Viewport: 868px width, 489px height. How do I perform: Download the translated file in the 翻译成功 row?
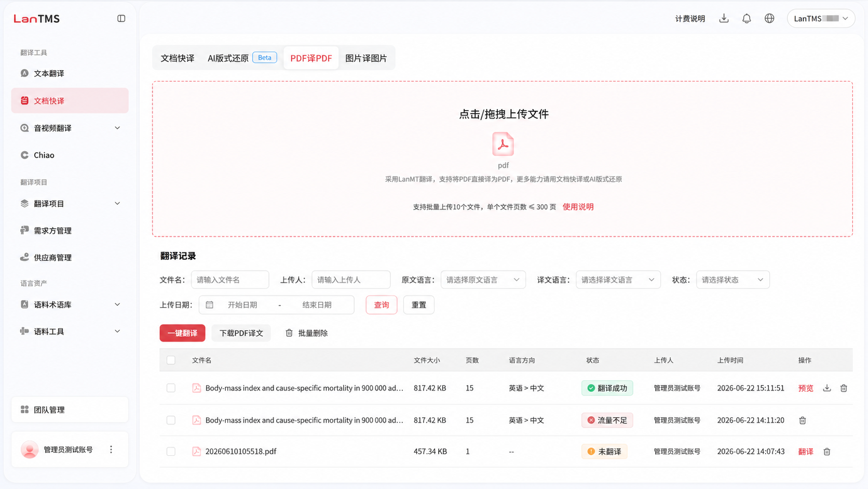point(827,388)
